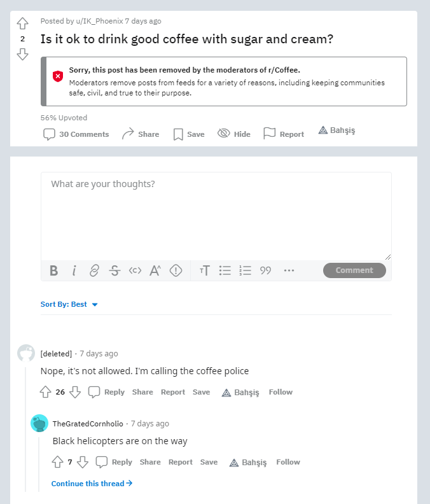Downvote the coffee post
This screenshot has height=504, width=430.
pyautogui.click(x=23, y=54)
